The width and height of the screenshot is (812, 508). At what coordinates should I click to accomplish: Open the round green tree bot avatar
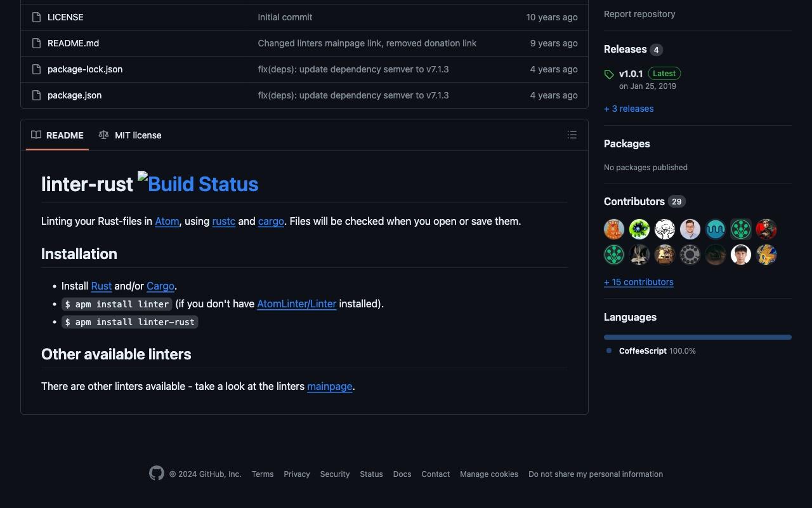click(614, 255)
